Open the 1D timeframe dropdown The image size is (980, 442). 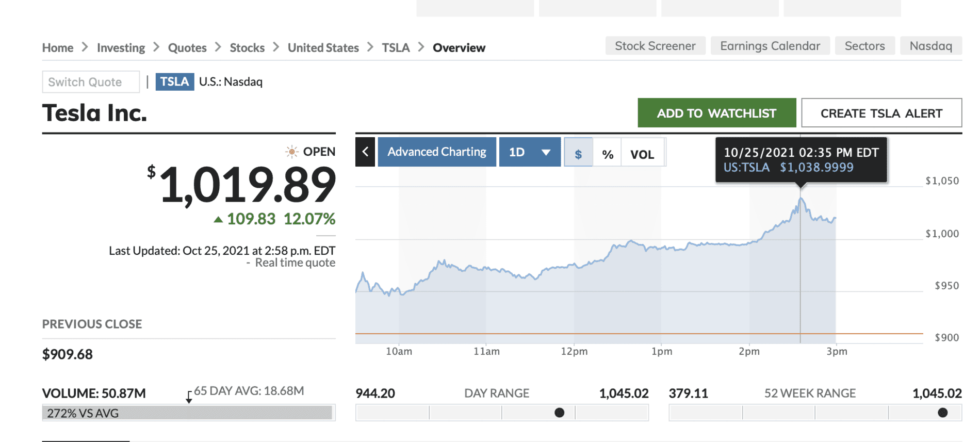[x=530, y=152]
